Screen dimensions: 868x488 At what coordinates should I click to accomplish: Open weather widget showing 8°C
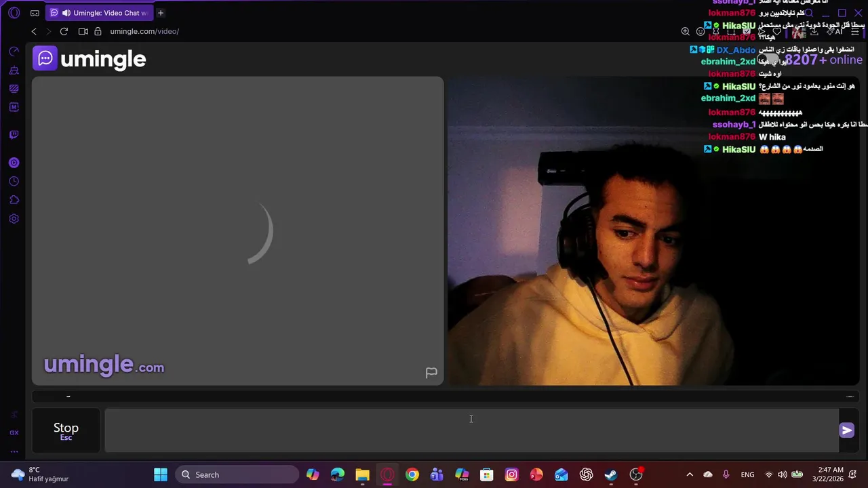pyautogui.click(x=39, y=474)
